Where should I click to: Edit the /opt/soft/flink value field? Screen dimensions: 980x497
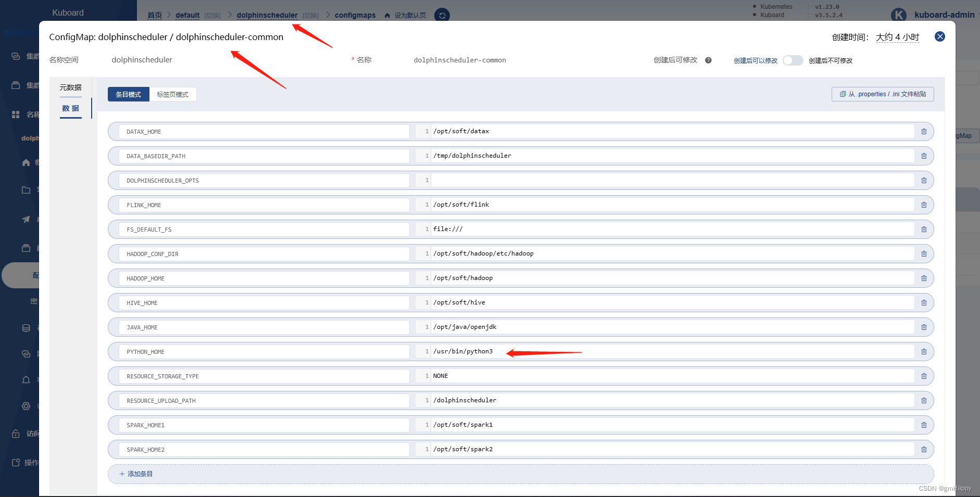[x=672, y=205]
